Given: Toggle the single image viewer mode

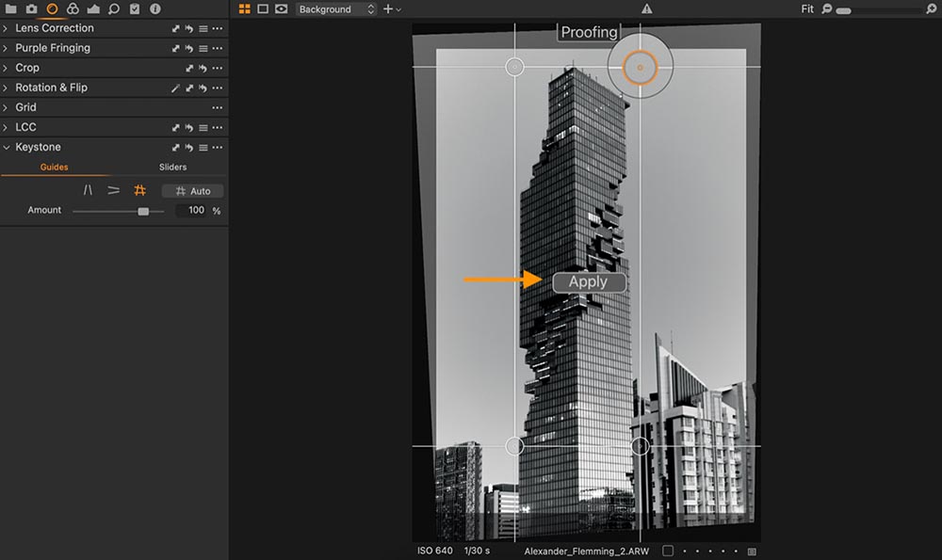Looking at the screenshot, I should point(263,9).
